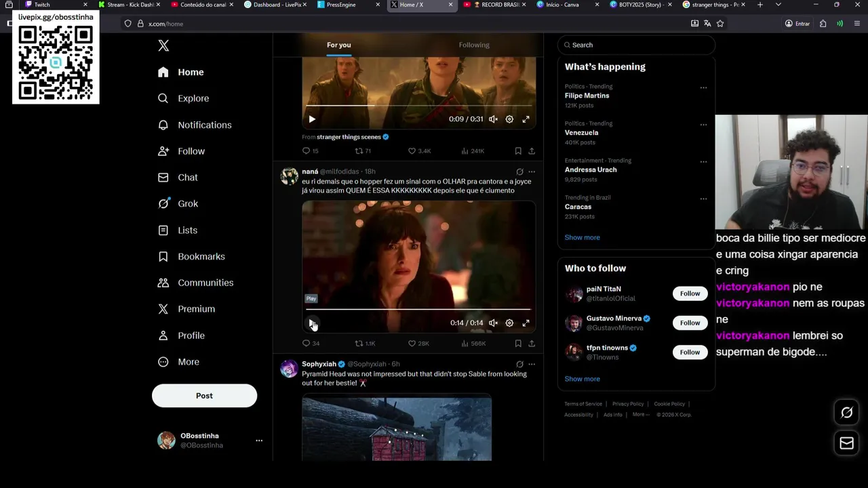Click Show more under Who to follow
This screenshot has width=868, height=488.
pyautogui.click(x=582, y=379)
